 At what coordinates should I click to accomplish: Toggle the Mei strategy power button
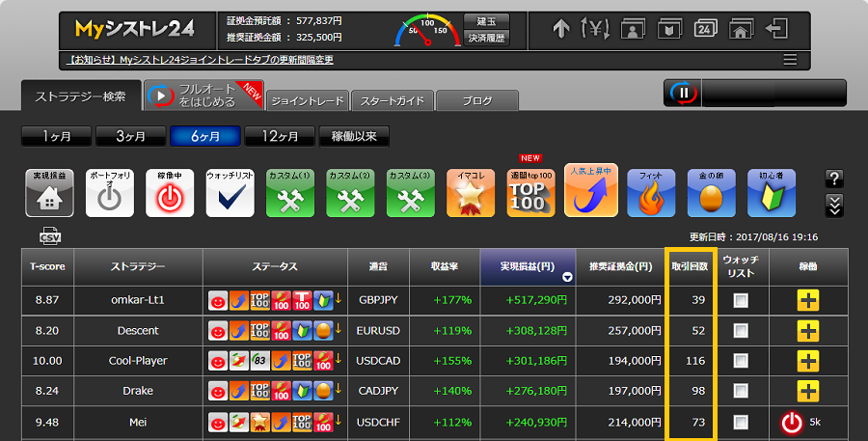(792, 422)
